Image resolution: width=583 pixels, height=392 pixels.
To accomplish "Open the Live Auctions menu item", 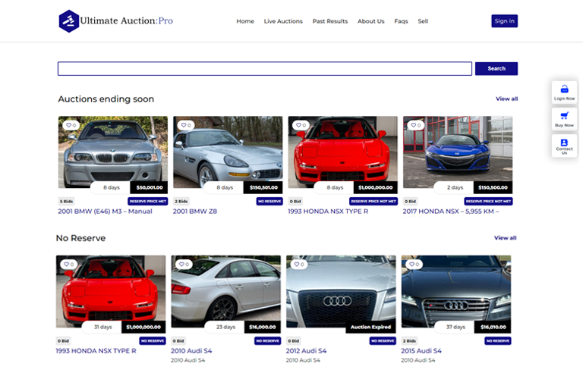I will click(283, 21).
